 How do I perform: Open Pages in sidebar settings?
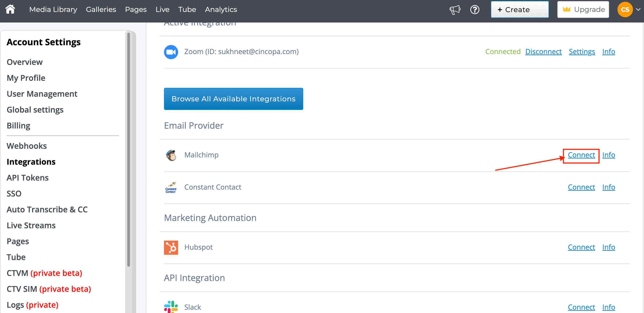(x=18, y=241)
